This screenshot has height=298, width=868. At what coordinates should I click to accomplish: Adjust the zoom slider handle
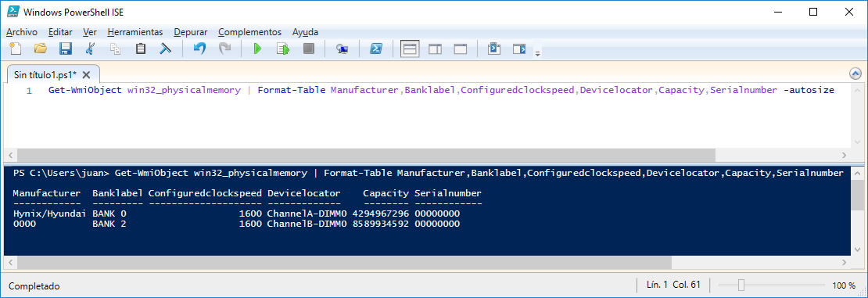741,285
